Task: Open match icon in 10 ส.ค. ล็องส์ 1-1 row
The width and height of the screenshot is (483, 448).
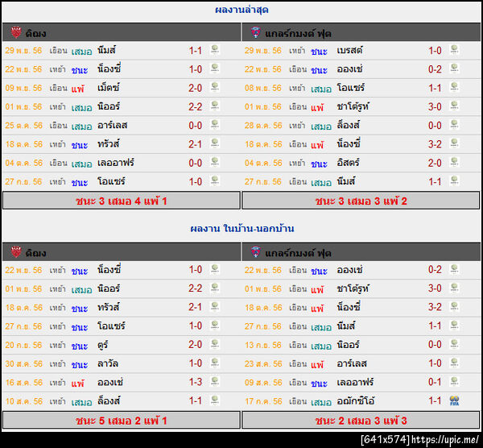Action: (x=214, y=400)
